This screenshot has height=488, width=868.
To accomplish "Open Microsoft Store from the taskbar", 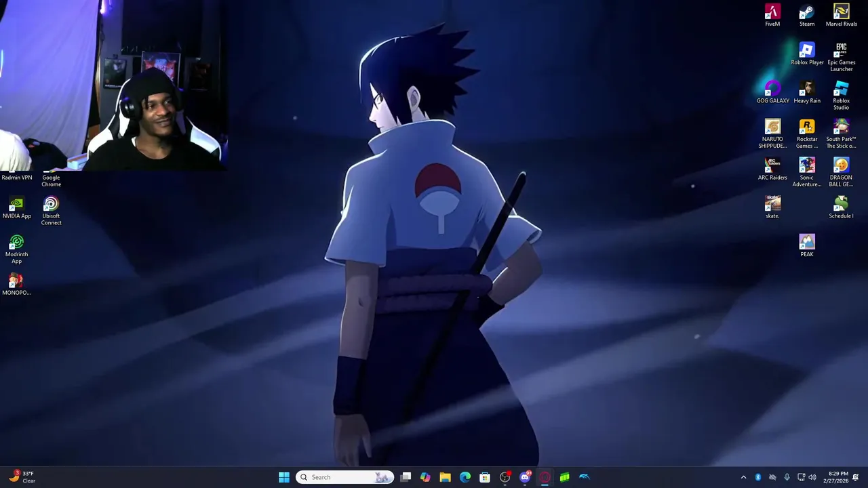I will pyautogui.click(x=485, y=477).
